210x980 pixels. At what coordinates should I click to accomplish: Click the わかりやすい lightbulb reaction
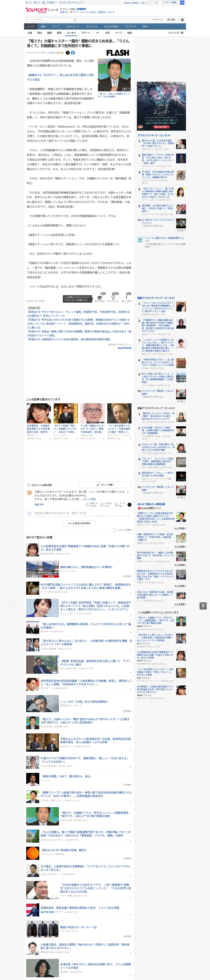pos(113,298)
